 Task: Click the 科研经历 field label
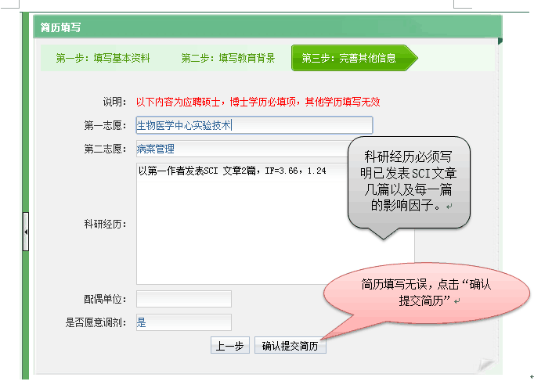pos(105,224)
